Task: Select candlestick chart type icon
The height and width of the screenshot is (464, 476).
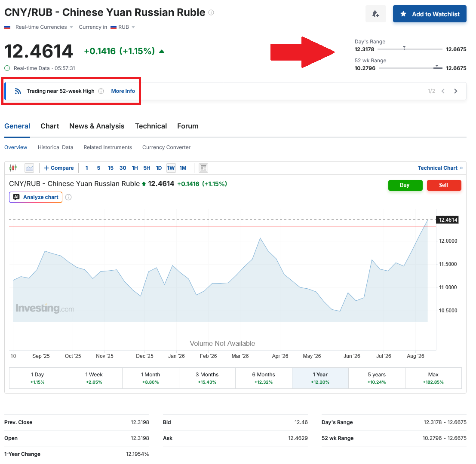Action: pyautogui.click(x=13, y=168)
